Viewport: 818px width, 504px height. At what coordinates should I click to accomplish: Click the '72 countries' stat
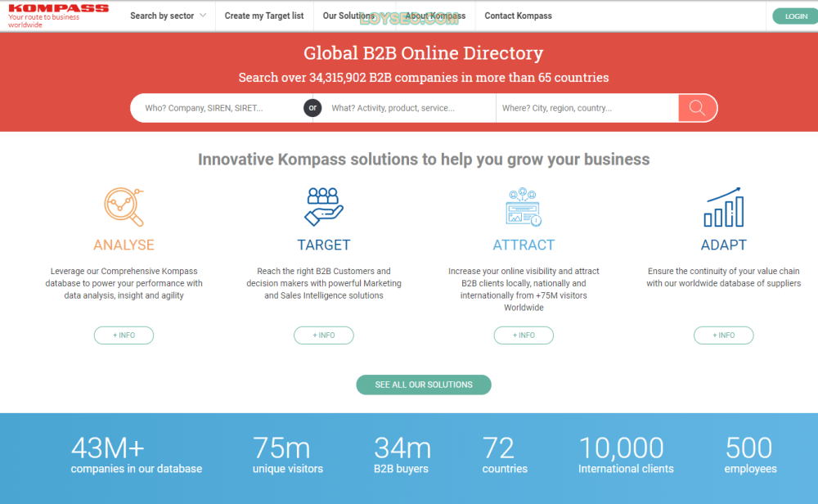coord(505,455)
